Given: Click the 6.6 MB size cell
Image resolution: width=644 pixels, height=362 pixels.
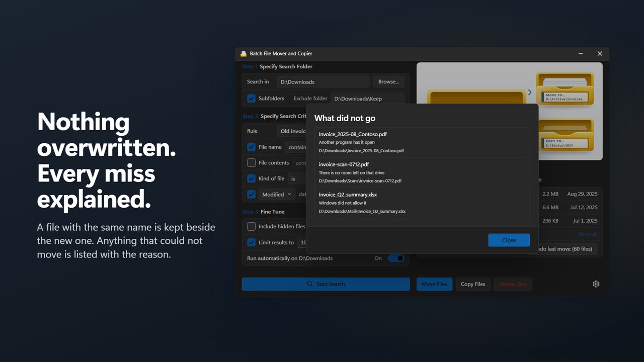Looking at the screenshot, I should tap(550, 208).
